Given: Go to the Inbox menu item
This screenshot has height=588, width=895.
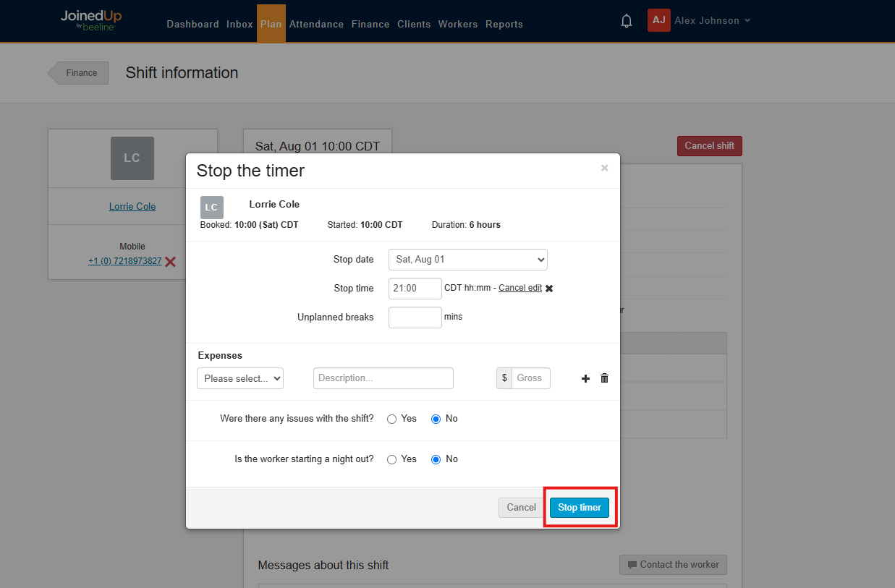Looking at the screenshot, I should point(239,24).
